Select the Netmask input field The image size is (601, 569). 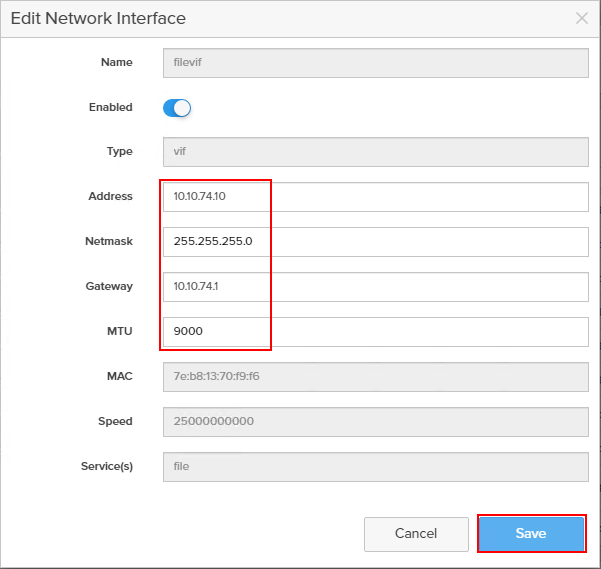(x=375, y=242)
